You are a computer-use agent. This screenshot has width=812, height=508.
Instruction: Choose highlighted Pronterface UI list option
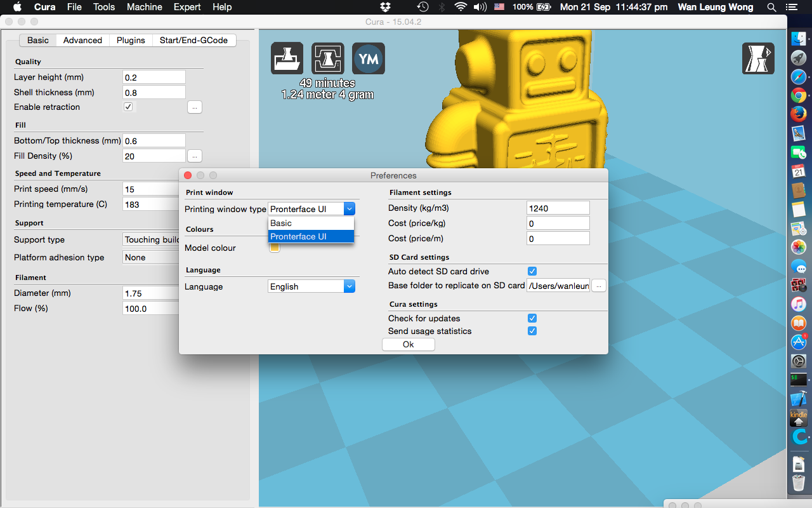click(x=311, y=236)
